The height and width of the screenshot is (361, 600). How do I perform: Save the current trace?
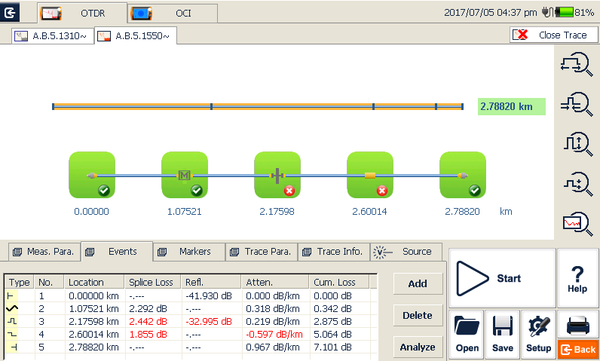(x=502, y=335)
